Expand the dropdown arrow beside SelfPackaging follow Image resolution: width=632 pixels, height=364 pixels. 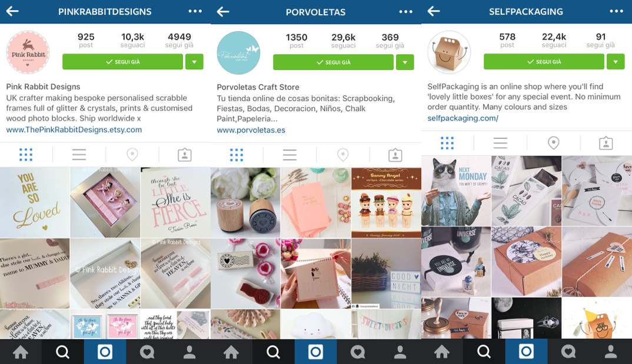616,62
